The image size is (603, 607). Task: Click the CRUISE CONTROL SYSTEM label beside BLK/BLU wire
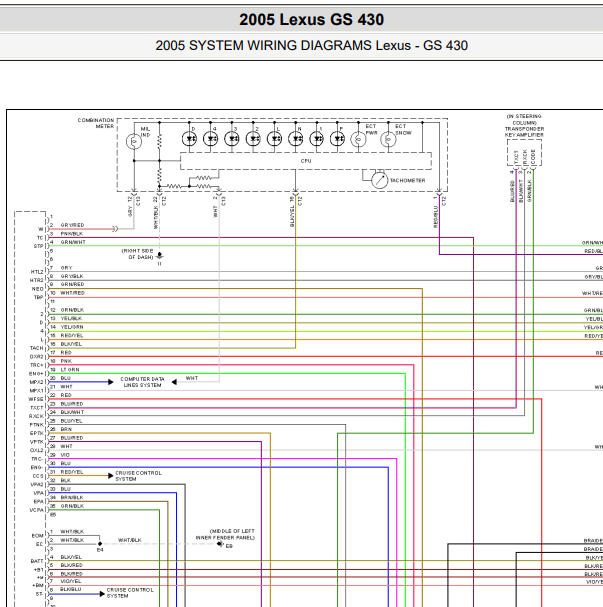(130, 593)
